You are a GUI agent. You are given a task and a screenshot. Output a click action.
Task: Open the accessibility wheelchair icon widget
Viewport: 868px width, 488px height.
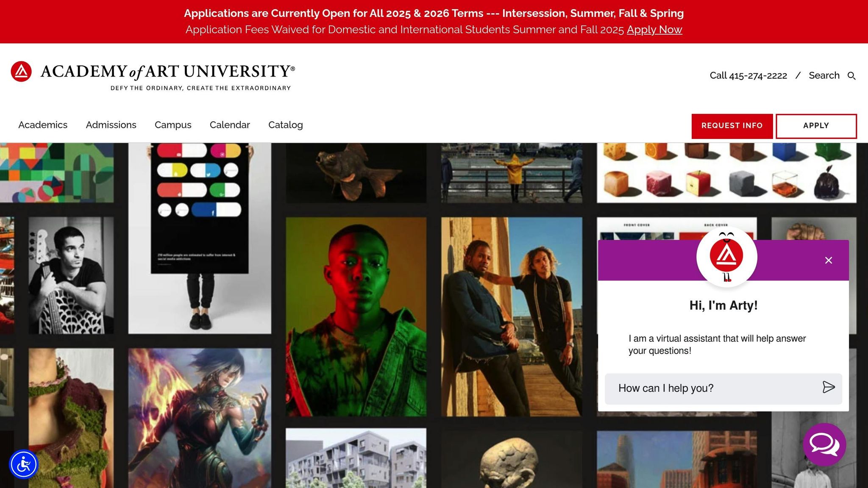[x=24, y=465]
